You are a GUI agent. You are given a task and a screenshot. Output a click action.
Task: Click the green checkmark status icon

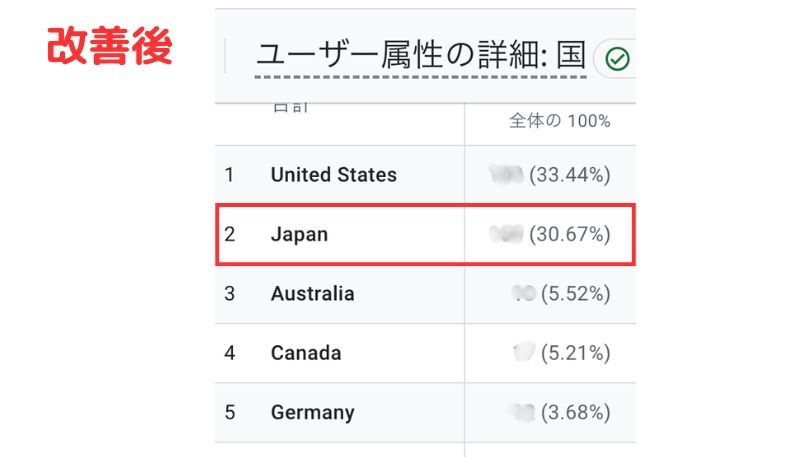tap(617, 59)
